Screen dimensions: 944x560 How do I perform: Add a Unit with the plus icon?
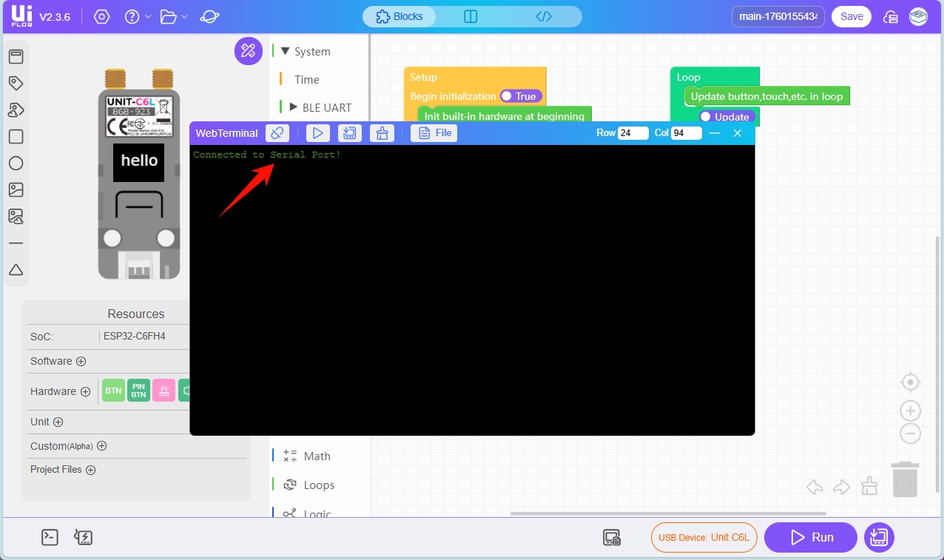click(x=58, y=422)
